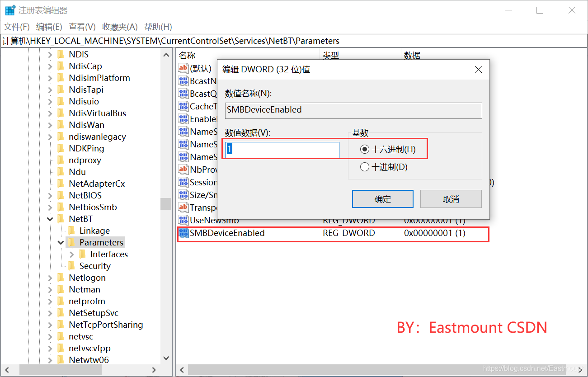
Task: Click the folder icon next to NDIS
Action: click(x=61, y=54)
